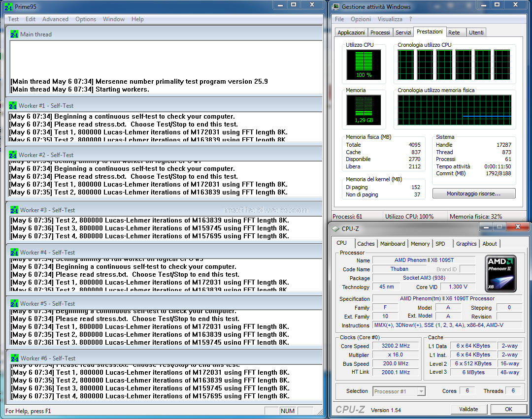This screenshot has height=419, width=532.
Task: Click the Code Name field showing Thuban
Action: coord(399,269)
